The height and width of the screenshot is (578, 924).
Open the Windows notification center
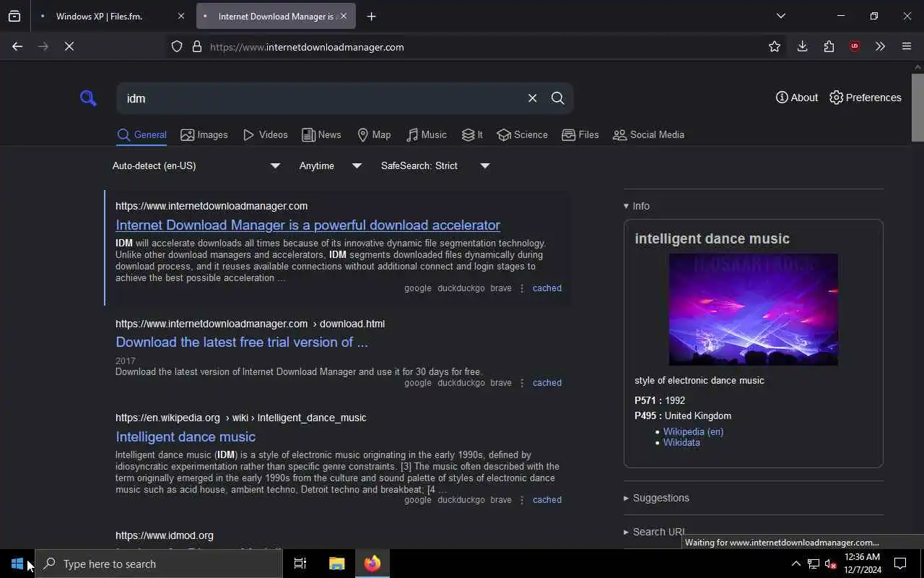(x=900, y=564)
